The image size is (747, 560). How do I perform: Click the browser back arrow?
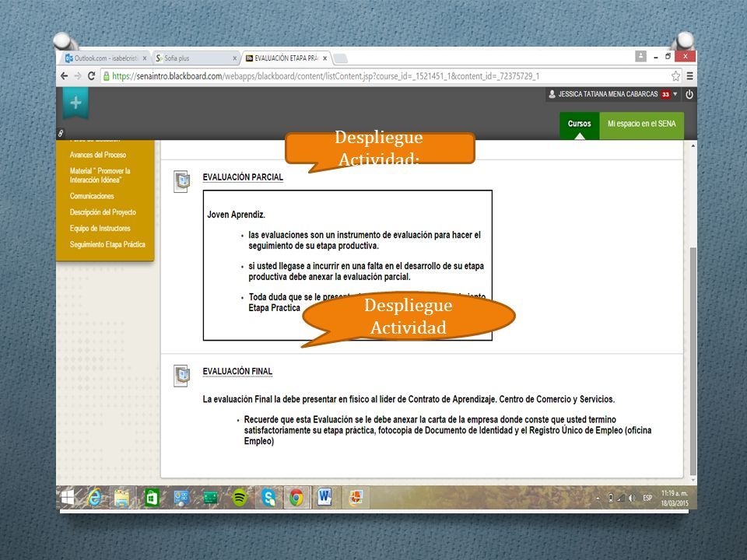(x=65, y=76)
